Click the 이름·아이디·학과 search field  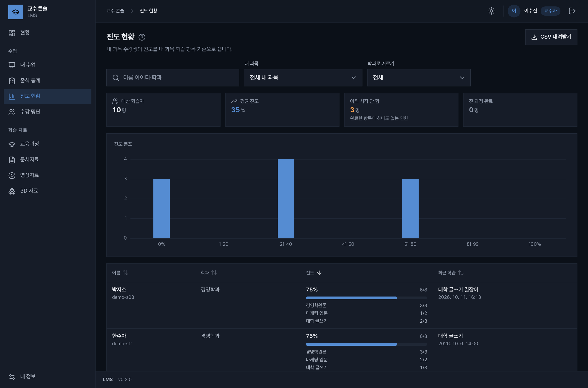pyautogui.click(x=172, y=78)
